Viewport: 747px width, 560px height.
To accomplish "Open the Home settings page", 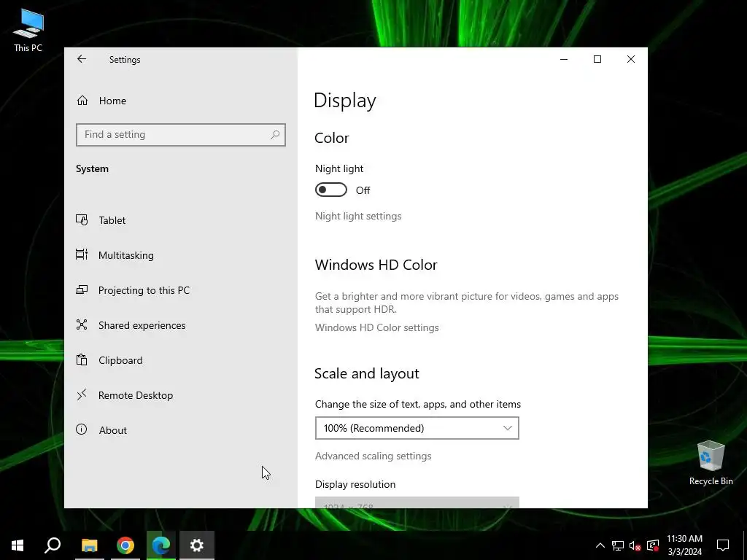I will tap(181, 101).
